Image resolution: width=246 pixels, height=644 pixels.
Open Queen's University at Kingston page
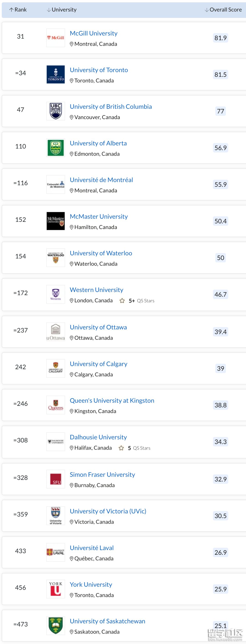(x=112, y=400)
